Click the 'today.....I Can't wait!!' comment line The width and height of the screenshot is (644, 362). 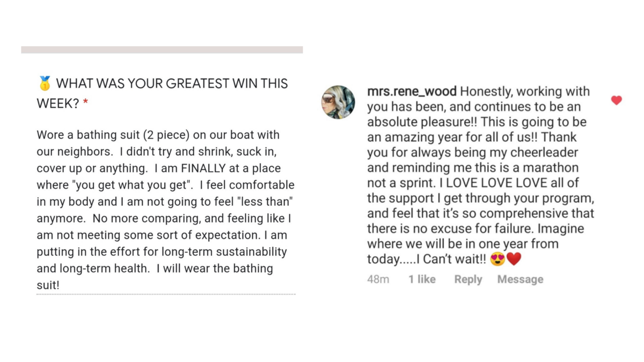[x=427, y=260]
